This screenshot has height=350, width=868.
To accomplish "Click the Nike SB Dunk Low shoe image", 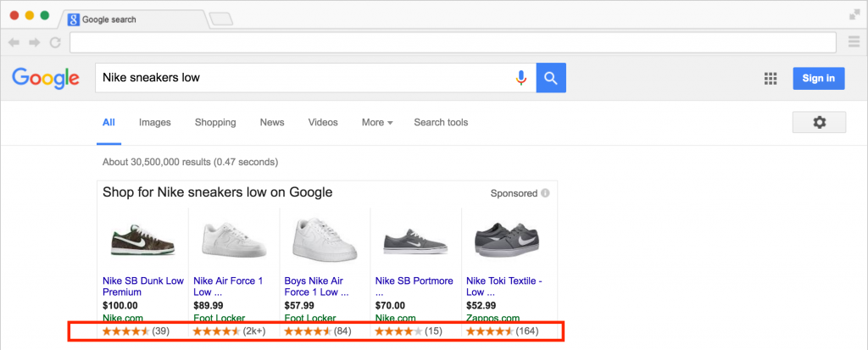I will [x=142, y=239].
